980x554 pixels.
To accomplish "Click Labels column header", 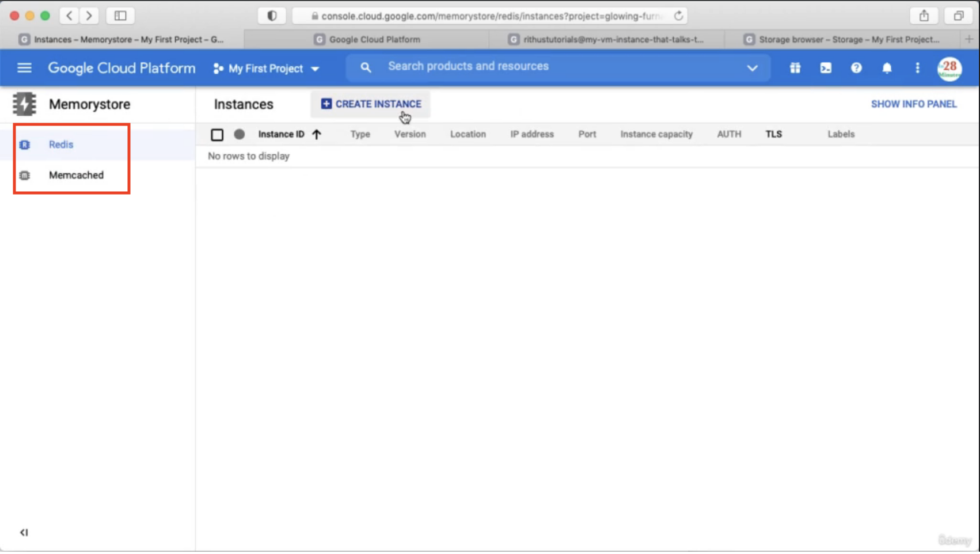I will (x=841, y=134).
